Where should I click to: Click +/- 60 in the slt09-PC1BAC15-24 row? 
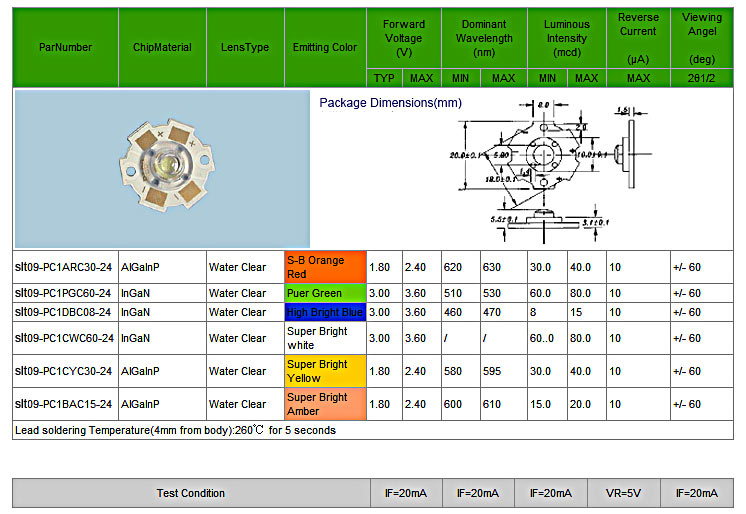(x=687, y=404)
